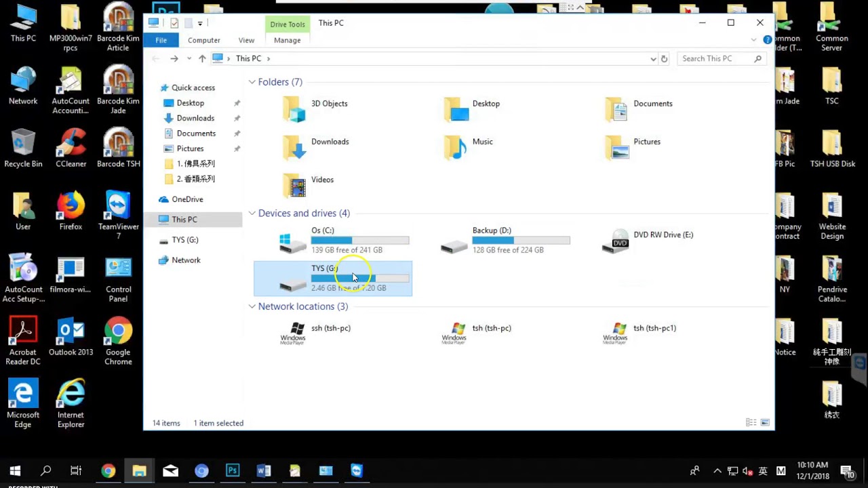Expand the ribbon with the chevron
This screenshot has width=868, height=488.
pos(754,40)
